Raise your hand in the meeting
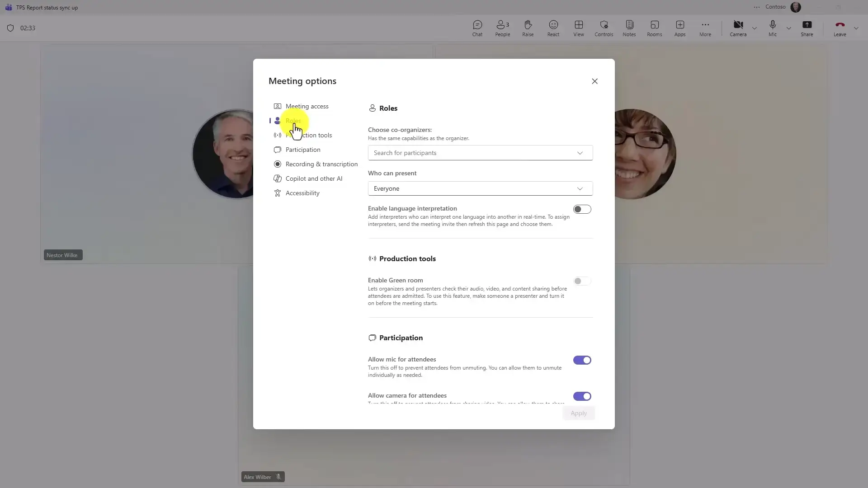The image size is (868, 488). (x=528, y=28)
